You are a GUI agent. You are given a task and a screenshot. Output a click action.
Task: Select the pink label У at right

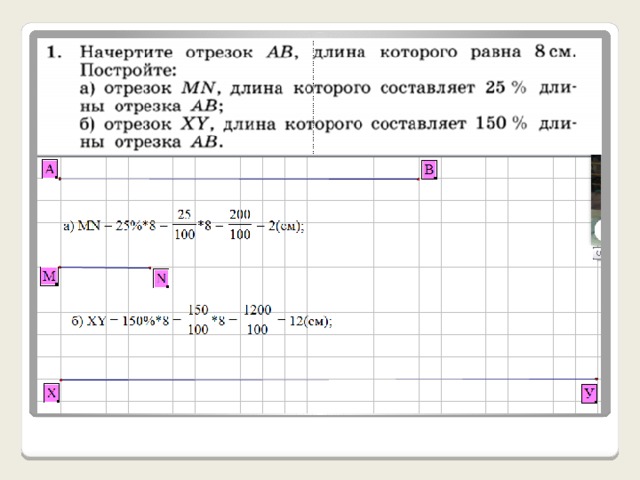(589, 393)
